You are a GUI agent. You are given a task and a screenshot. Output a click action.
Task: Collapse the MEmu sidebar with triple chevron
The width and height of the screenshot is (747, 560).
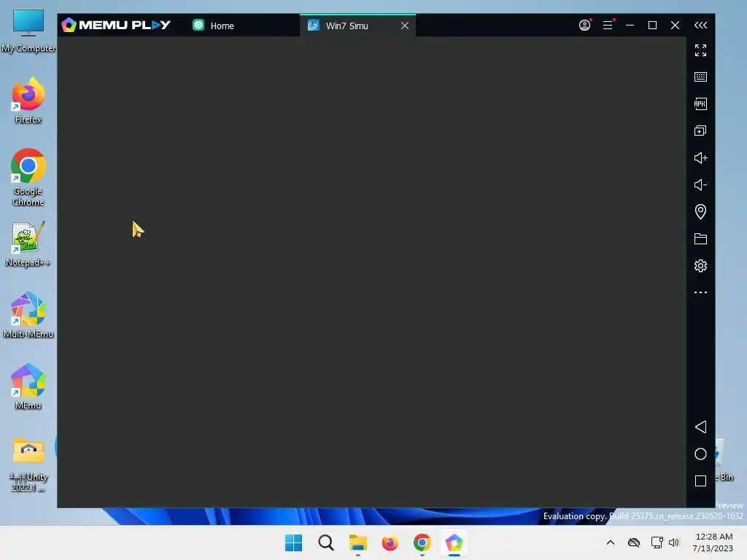tap(700, 25)
